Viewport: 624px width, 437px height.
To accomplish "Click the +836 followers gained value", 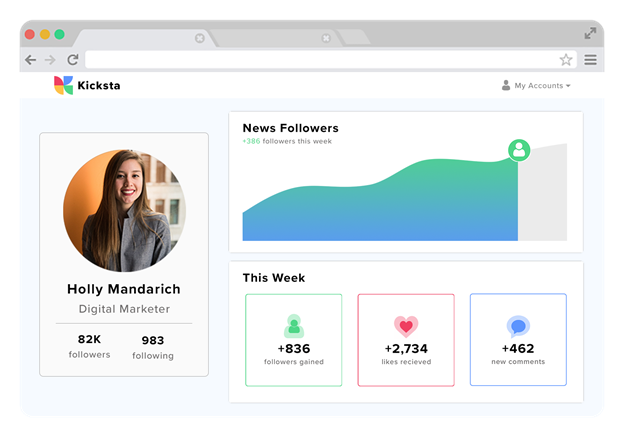I will point(294,349).
